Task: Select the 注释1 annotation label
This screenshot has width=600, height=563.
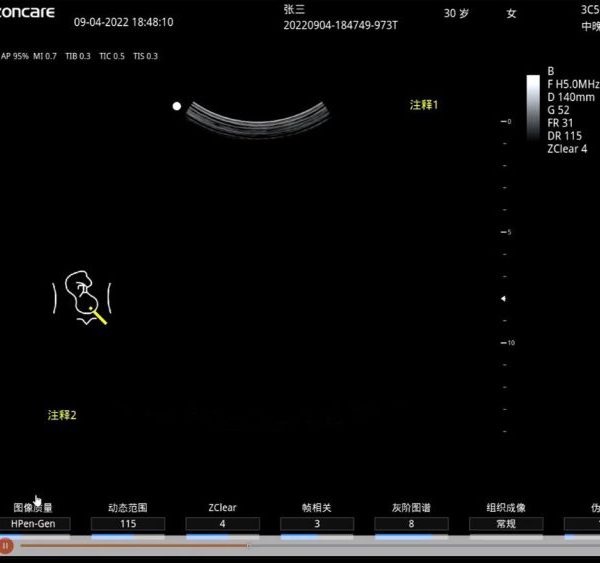Action: (x=424, y=104)
